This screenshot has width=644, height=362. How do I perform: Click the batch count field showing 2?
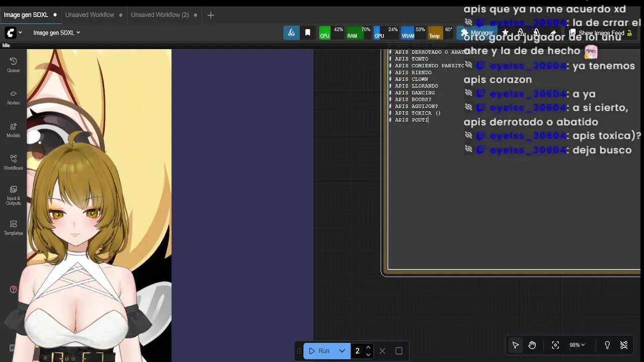tap(358, 351)
